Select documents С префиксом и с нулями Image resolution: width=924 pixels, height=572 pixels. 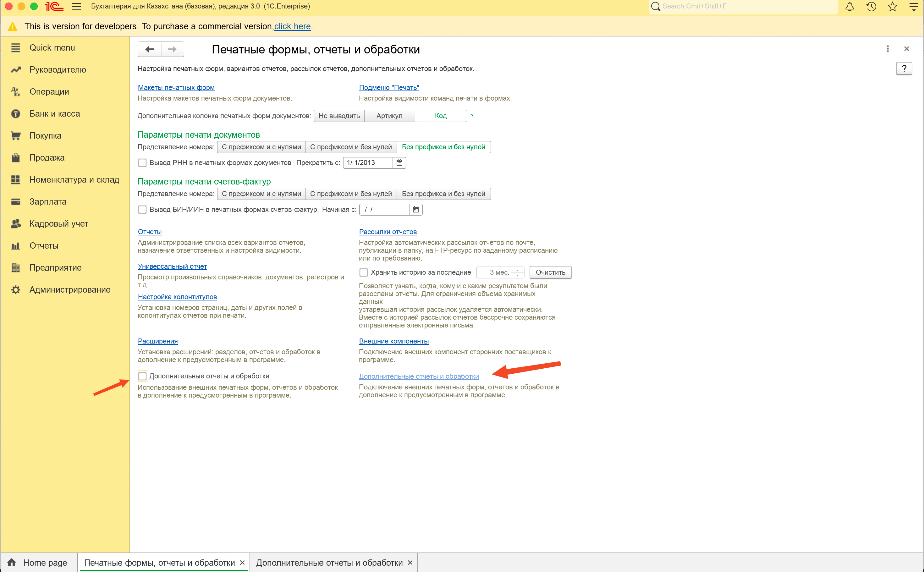(261, 147)
